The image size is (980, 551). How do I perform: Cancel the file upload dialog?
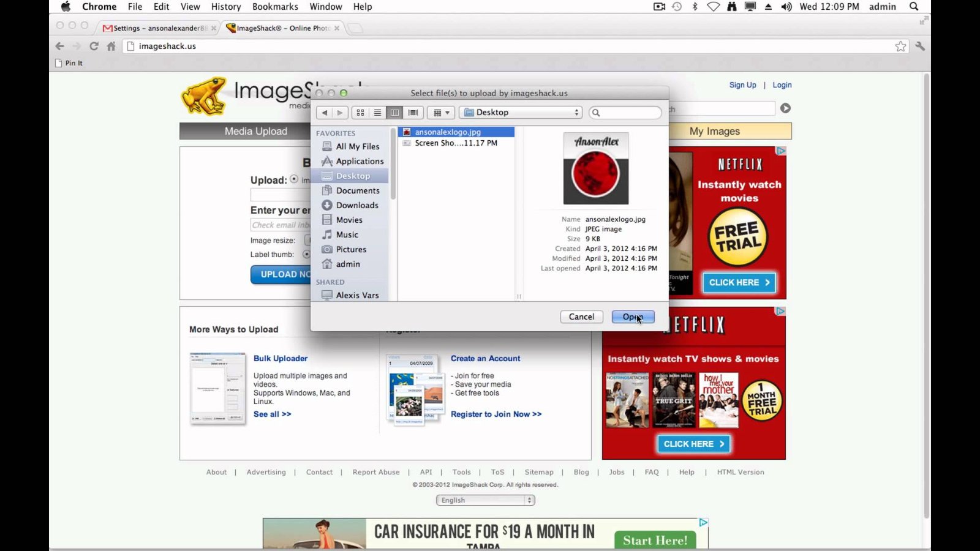[x=581, y=317]
